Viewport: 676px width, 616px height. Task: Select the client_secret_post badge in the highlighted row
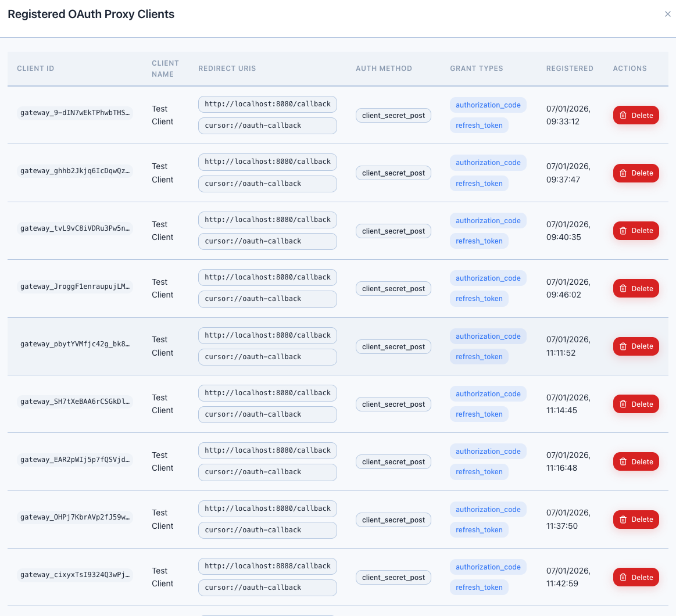click(393, 346)
